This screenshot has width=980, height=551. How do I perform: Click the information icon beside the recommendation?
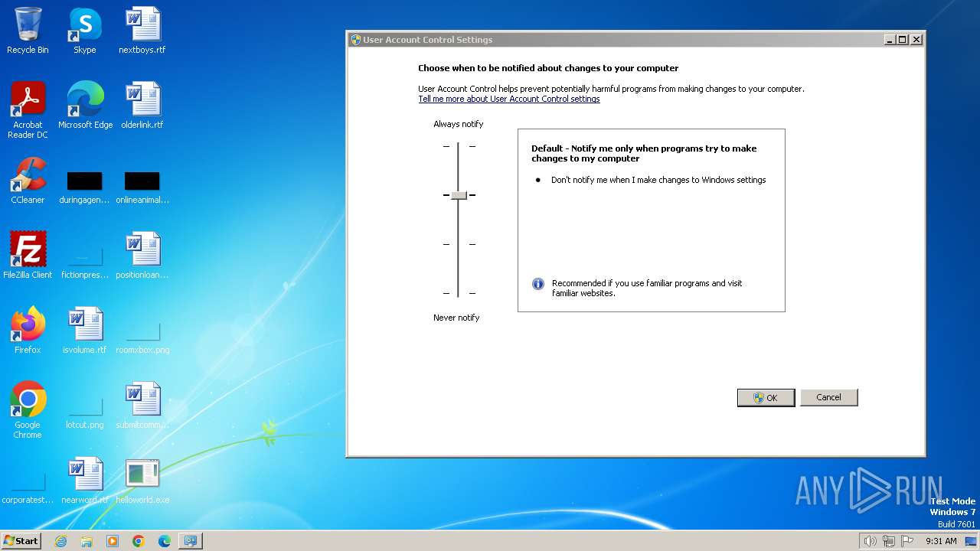coord(538,284)
